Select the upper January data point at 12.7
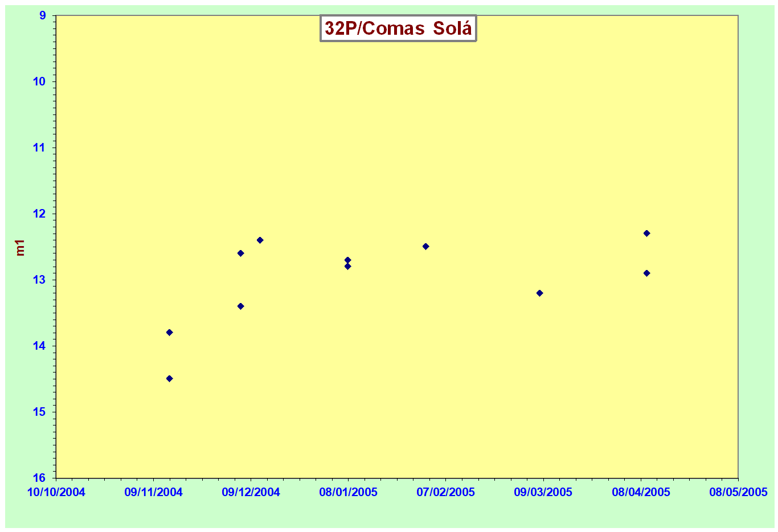 point(347,260)
